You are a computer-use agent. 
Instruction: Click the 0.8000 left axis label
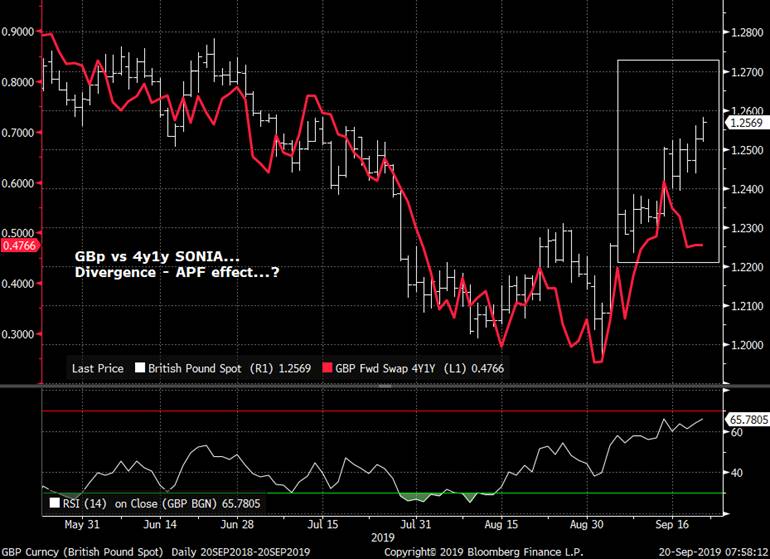18,82
